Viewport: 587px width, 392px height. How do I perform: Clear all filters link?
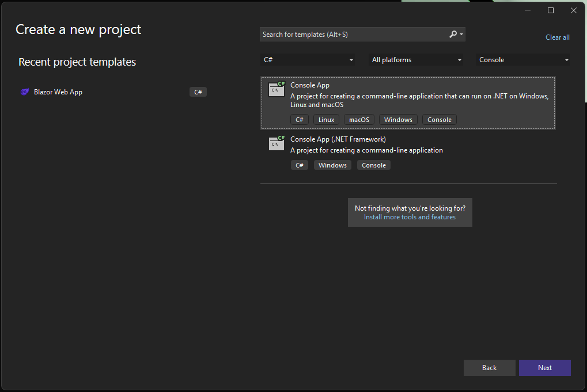[x=558, y=37]
